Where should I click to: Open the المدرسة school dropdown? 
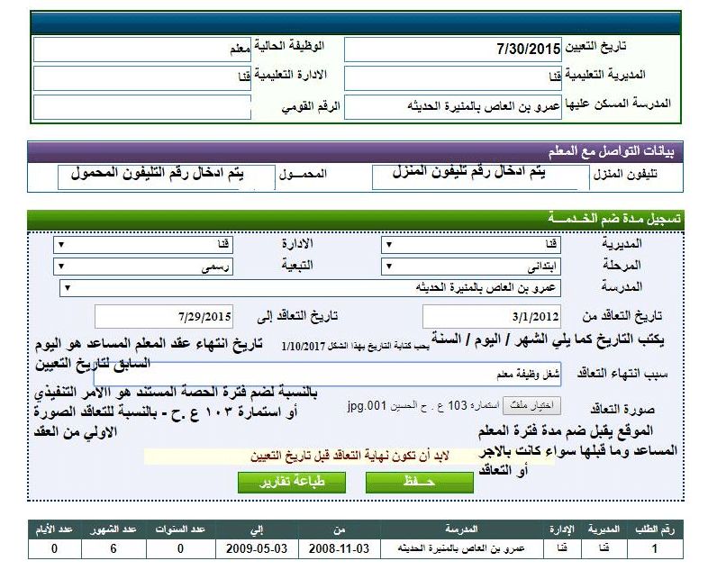[310, 288]
